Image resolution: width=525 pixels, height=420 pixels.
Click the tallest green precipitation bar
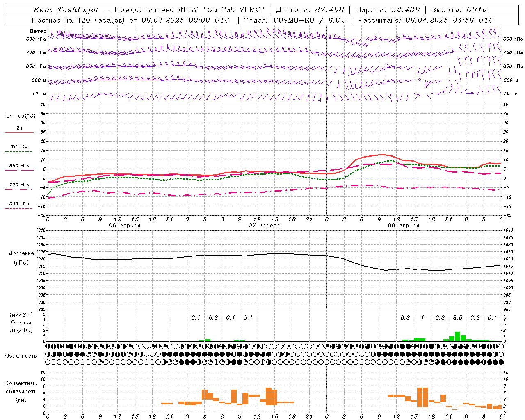click(x=457, y=337)
